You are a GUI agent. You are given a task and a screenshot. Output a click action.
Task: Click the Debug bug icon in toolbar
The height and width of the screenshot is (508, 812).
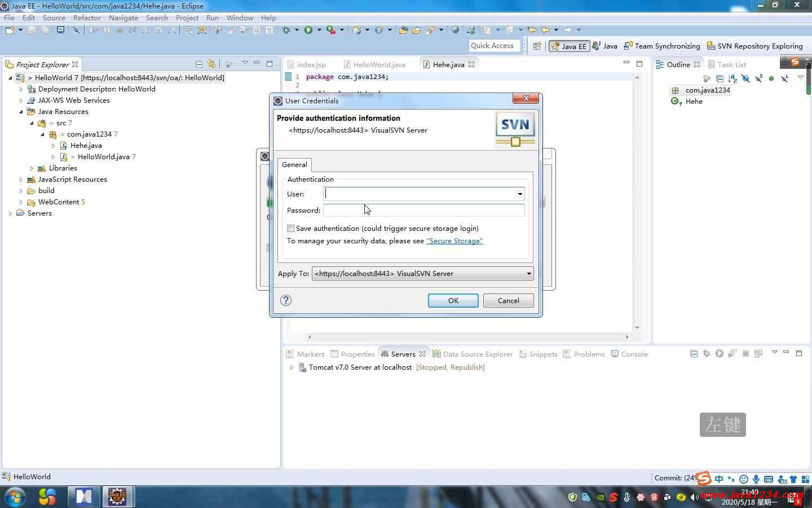(x=286, y=30)
